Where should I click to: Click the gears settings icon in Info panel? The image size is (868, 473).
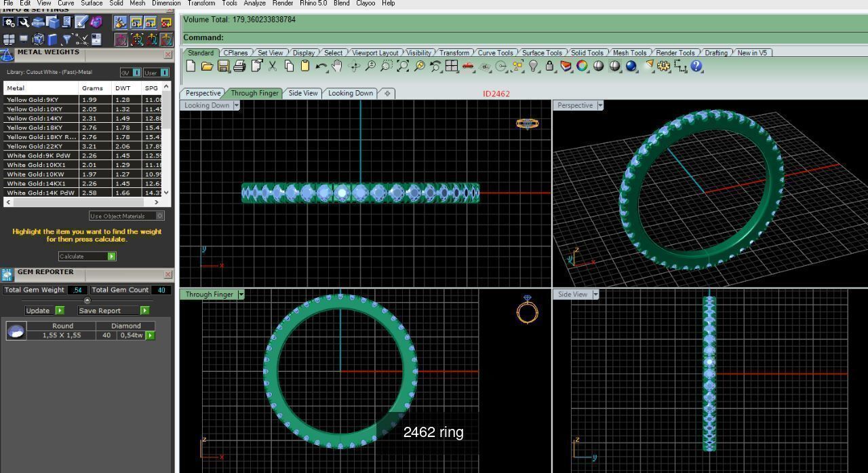pyautogui.click(x=9, y=22)
